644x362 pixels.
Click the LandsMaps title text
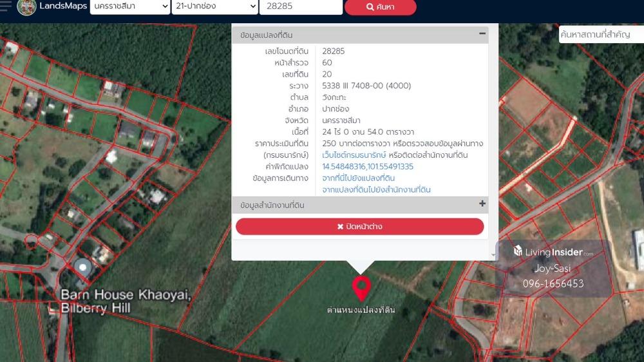[63, 6]
